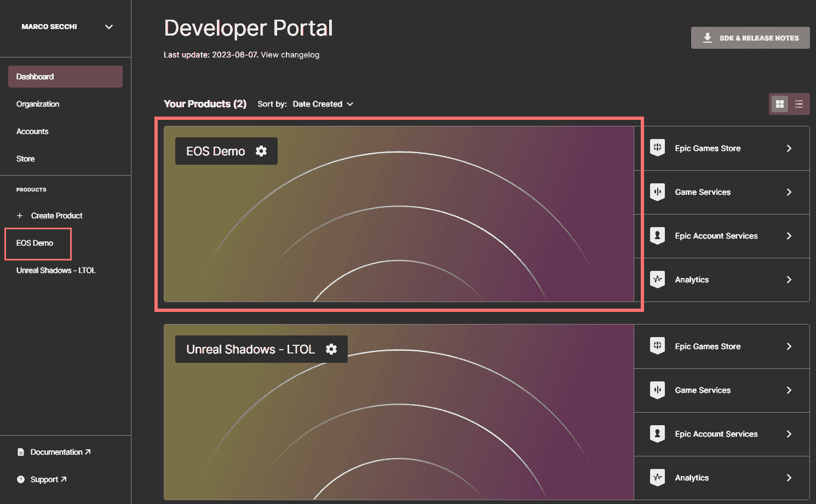Click the EOS Demo product title label
The image size is (816, 504).
pos(215,151)
